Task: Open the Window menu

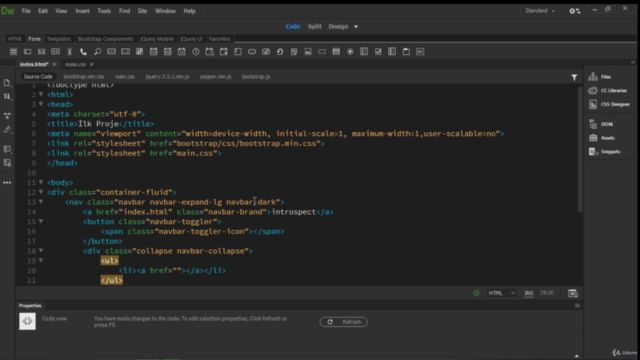Action: pos(165,11)
